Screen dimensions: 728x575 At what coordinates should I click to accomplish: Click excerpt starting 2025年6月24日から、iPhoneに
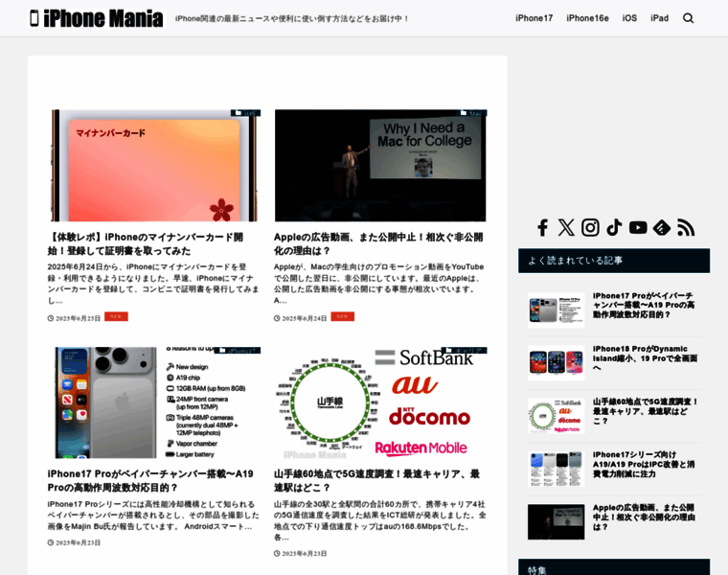coord(153,284)
